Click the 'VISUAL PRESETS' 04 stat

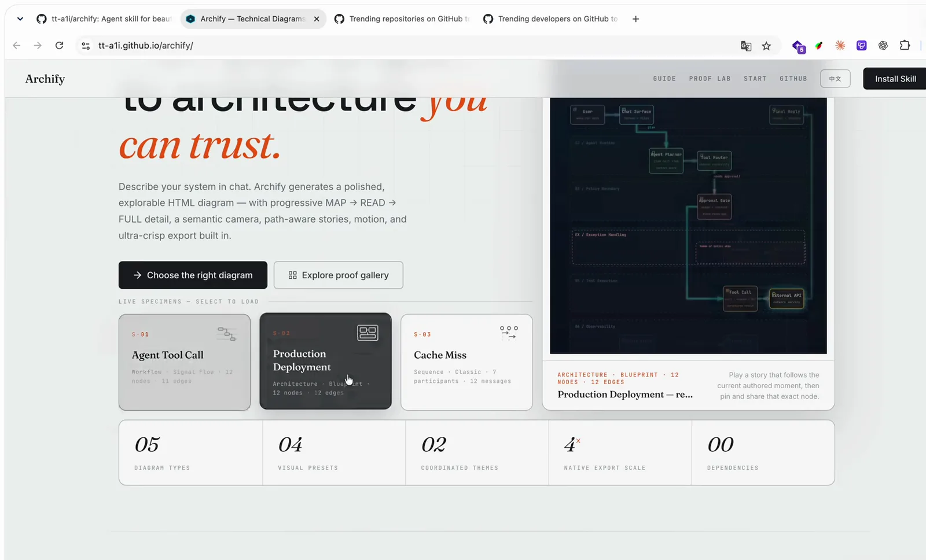(334, 453)
